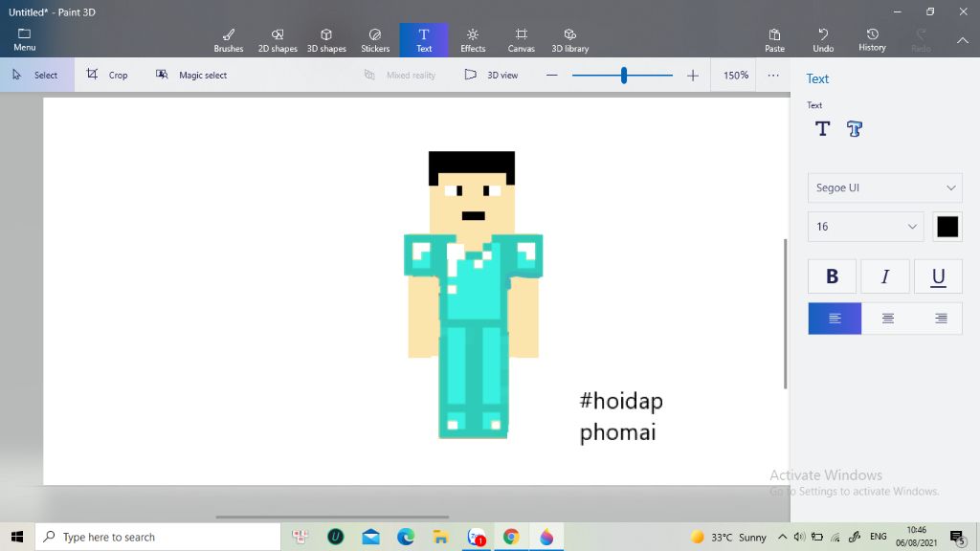Activate the Select tool

[x=37, y=75]
